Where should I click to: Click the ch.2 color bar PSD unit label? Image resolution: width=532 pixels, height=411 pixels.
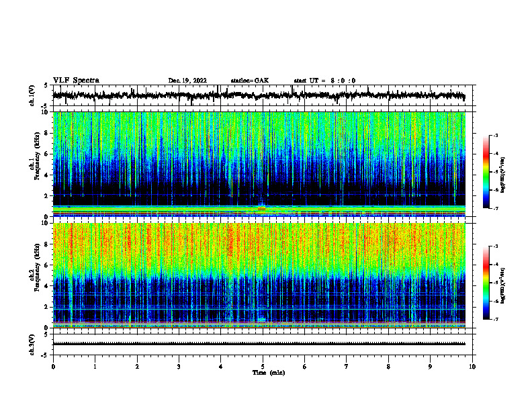503,285
